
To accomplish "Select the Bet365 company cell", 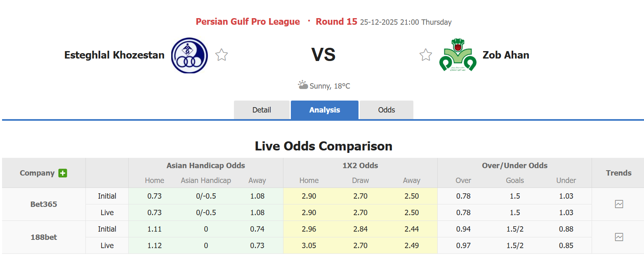I will click(x=44, y=204).
